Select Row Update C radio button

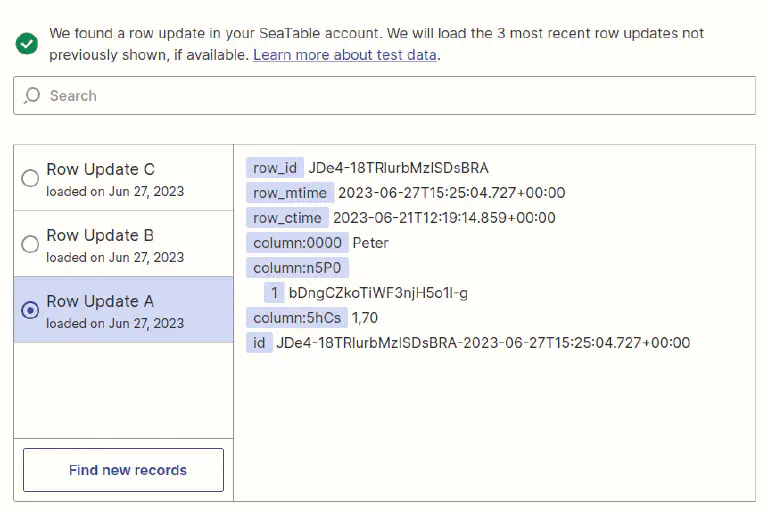(x=30, y=179)
